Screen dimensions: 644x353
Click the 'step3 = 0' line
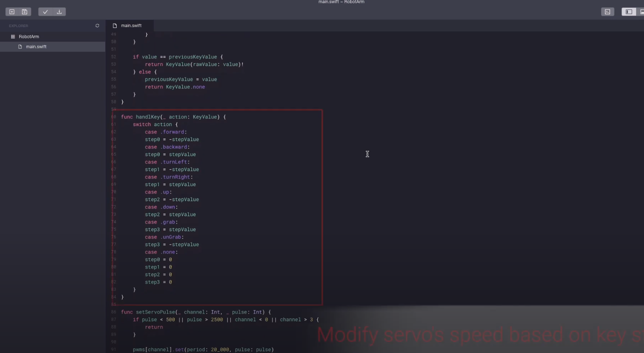[158, 282]
